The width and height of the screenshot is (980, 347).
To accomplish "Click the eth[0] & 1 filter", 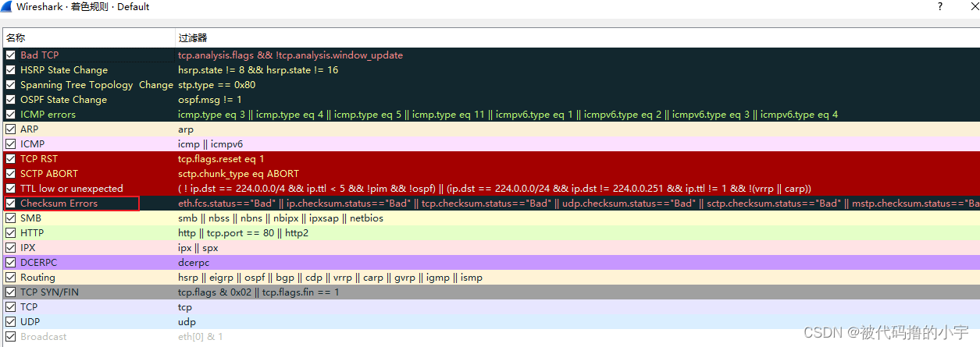I will [200, 337].
